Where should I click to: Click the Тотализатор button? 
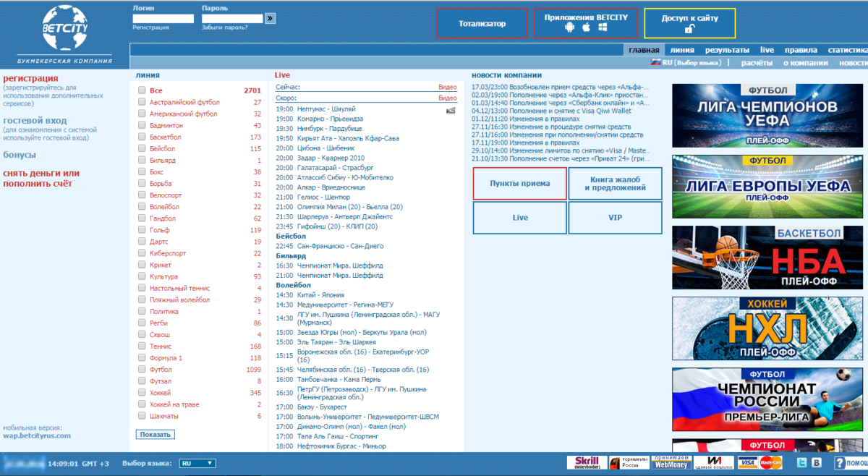(482, 24)
